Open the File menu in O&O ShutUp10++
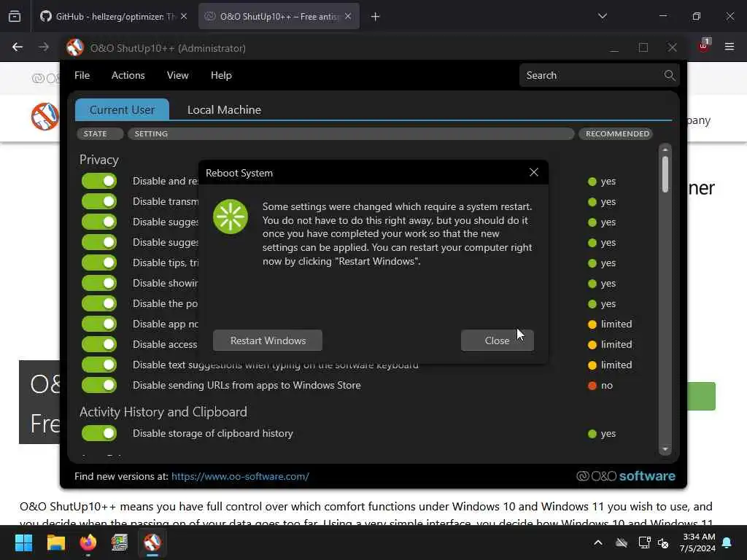 (82, 75)
